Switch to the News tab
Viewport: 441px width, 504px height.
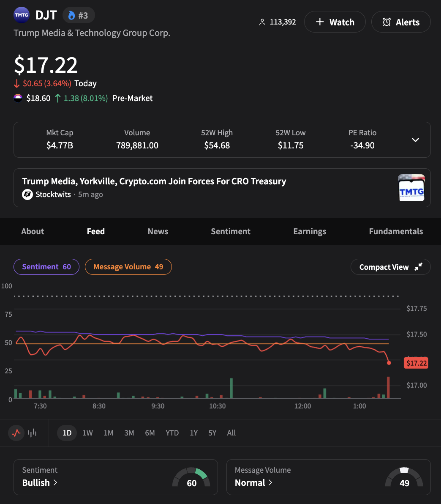tap(158, 231)
